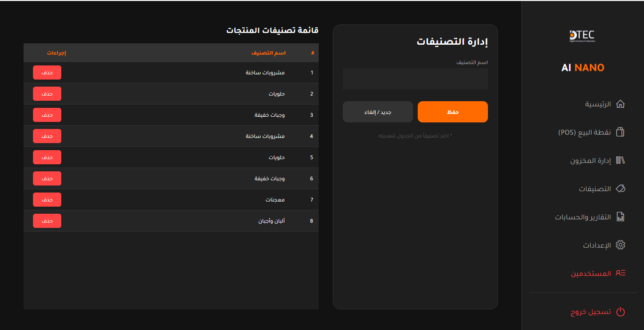Select the الرئيسية home icon
The image size is (644, 330).
pyautogui.click(x=621, y=104)
